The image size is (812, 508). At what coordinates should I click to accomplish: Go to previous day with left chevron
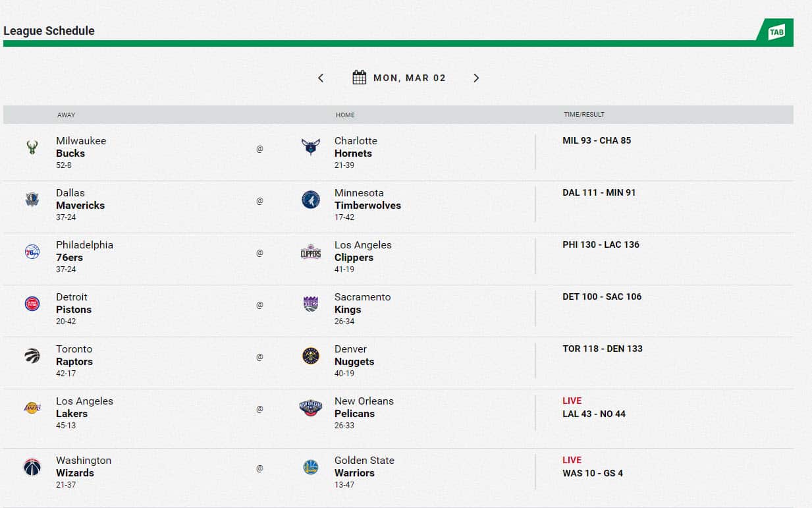tap(321, 77)
